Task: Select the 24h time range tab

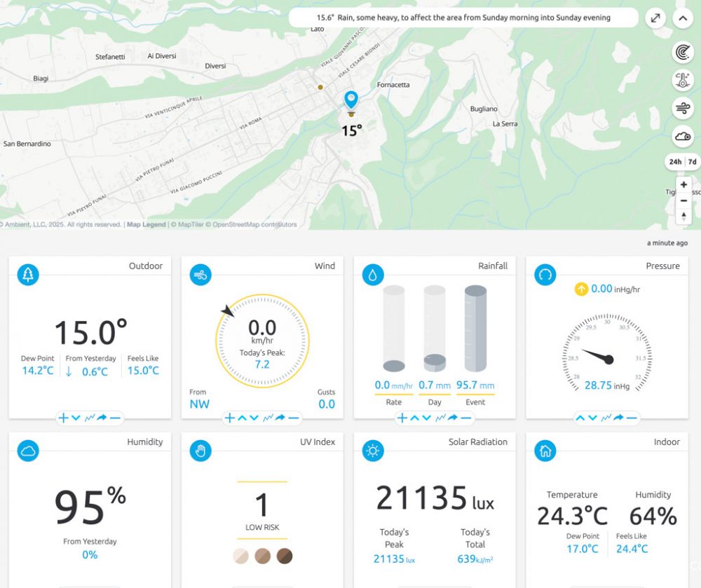Action: click(675, 162)
